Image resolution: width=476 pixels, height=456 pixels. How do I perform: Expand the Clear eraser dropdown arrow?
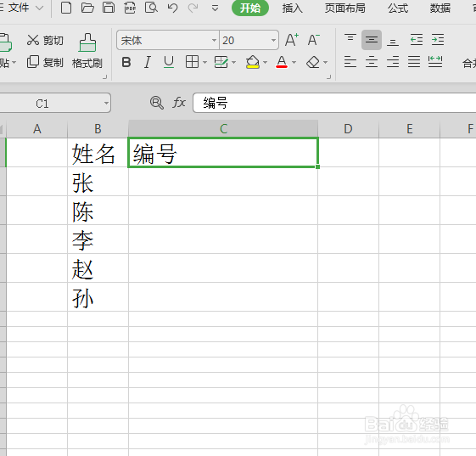[326, 63]
